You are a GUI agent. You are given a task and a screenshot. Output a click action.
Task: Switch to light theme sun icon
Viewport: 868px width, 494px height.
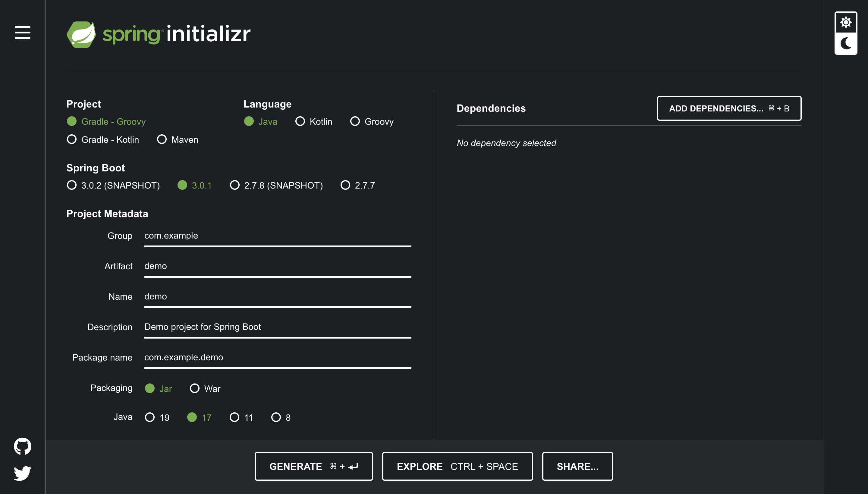846,22
